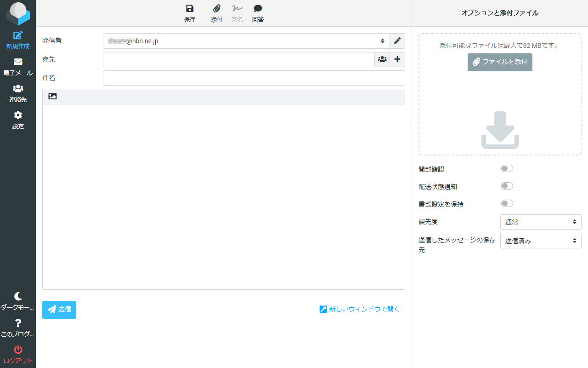588x368 pixels.
Task: Click 署名 signature toolbar item
Action: (237, 13)
